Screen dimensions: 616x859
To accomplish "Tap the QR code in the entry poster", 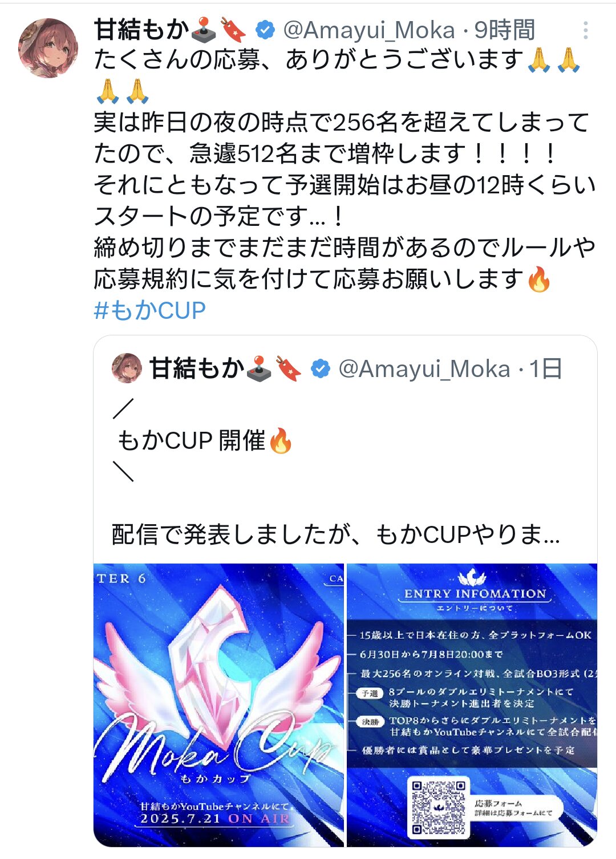I will pyautogui.click(x=438, y=807).
